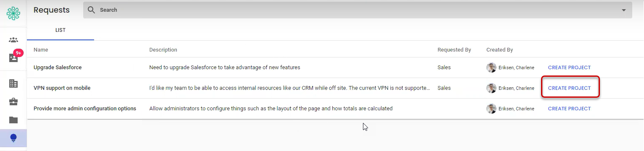The image size is (644, 151).
Task: Sort by the Requested By column header
Action: pos(454,50)
